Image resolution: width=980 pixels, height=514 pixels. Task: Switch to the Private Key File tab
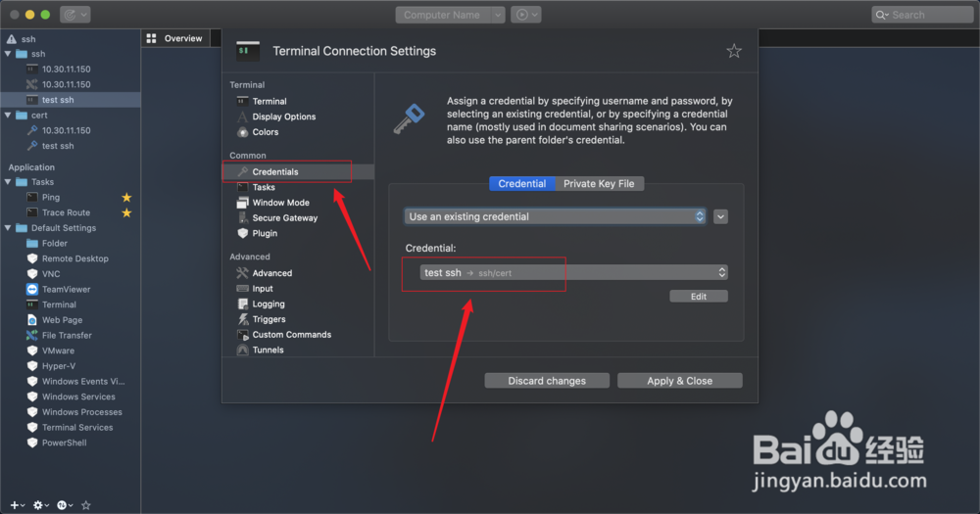(599, 184)
